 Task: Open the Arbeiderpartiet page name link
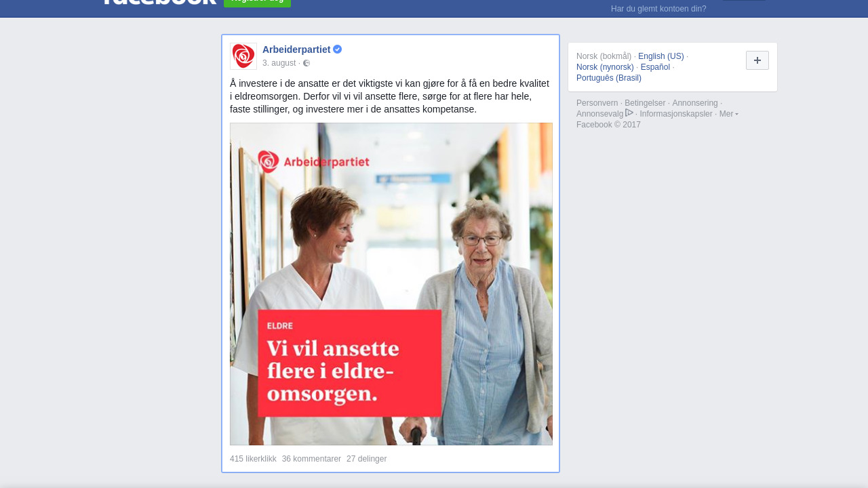point(296,49)
